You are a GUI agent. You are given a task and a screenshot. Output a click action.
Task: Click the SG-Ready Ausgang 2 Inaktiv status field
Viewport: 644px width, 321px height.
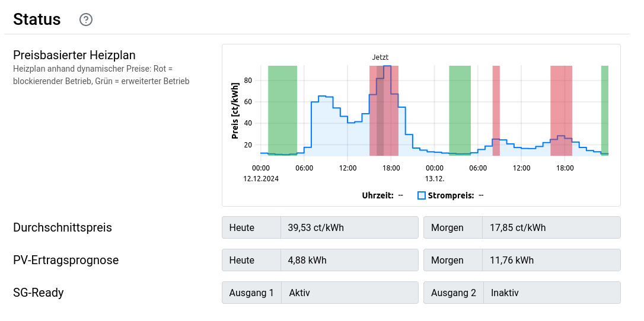[551, 293]
